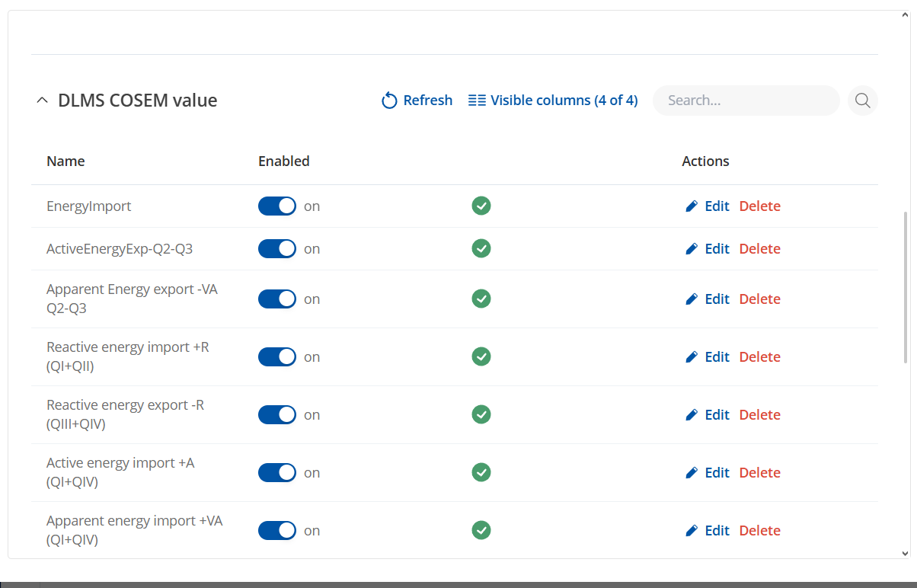
Task: Select the EnergyImport name cell
Action: pyautogui.click(x=89, y=206)
